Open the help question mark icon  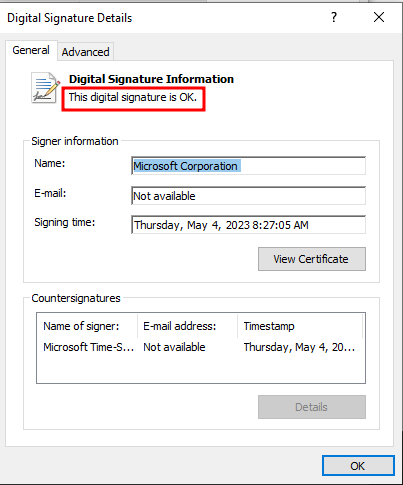click(x=334, y=17)
